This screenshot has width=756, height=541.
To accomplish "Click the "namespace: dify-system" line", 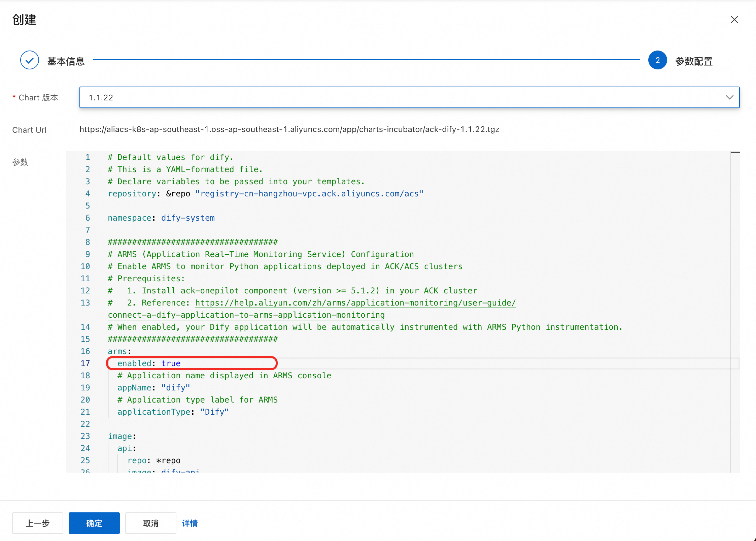I will point(161,218).
